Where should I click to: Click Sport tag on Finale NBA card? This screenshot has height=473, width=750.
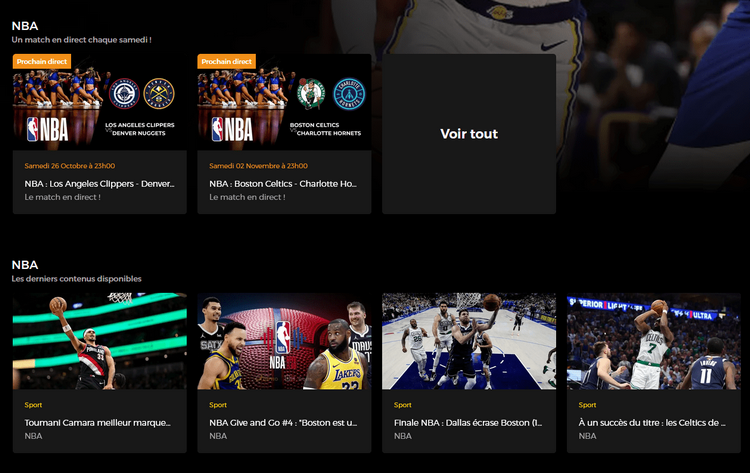[x=402, y=405]
